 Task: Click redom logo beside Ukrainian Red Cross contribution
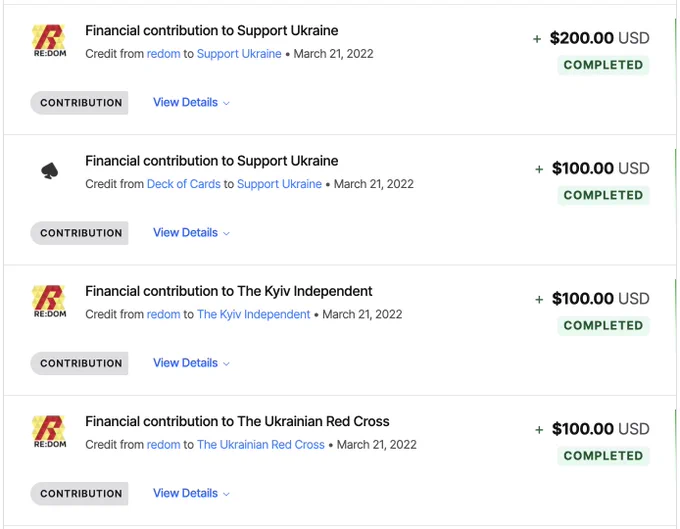click(49, 432)
